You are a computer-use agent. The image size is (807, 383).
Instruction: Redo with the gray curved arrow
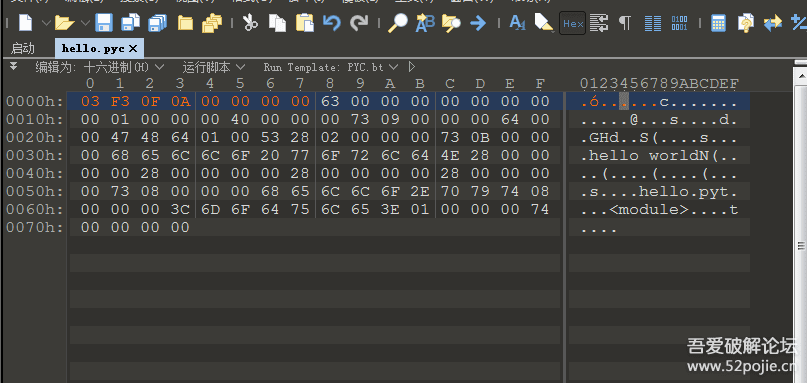click(x=359, y=23)
